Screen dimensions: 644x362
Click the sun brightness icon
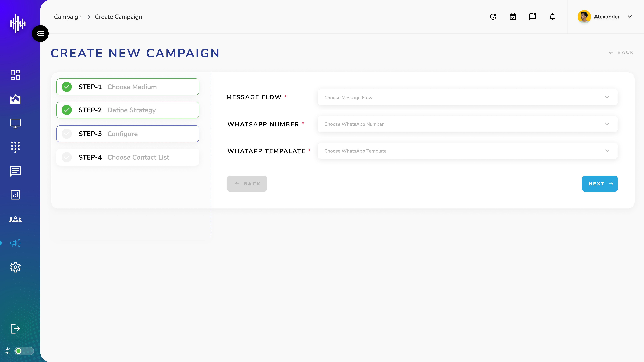7,351
